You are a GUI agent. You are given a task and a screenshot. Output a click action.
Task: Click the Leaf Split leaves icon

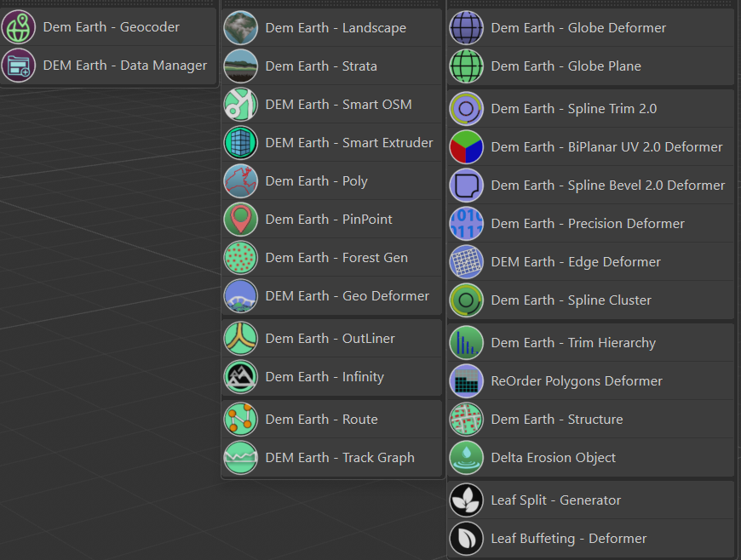[467, 500]
